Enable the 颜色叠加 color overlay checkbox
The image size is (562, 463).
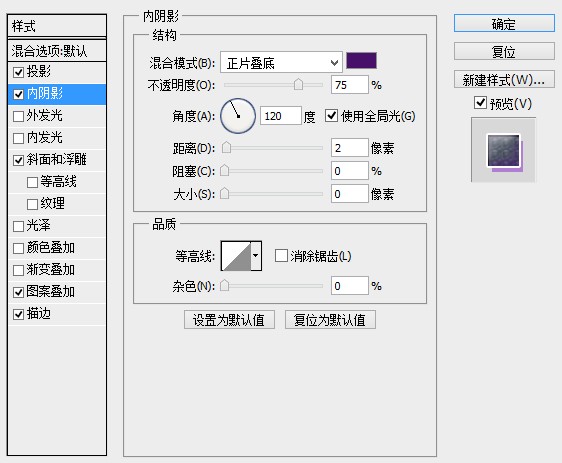pyautogui.click(x=18, y=248)
